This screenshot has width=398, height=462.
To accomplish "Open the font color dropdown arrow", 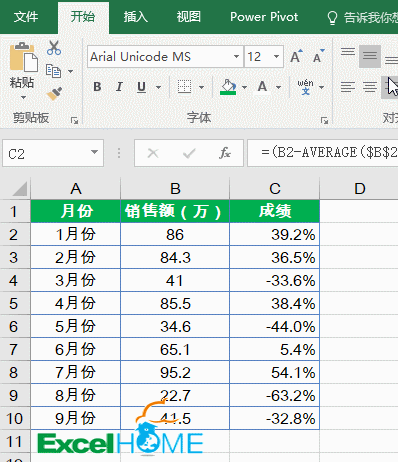I will click(279, 87).
